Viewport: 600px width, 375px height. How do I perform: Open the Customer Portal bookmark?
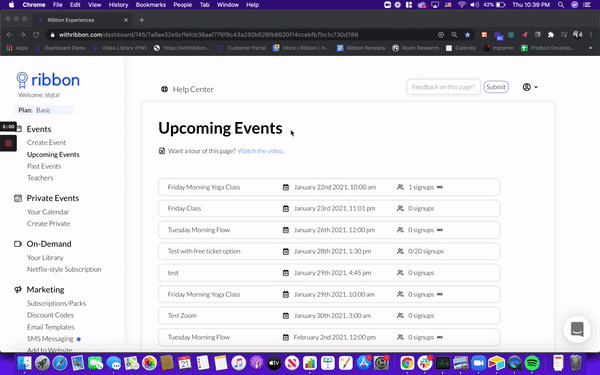pos(242,48)
